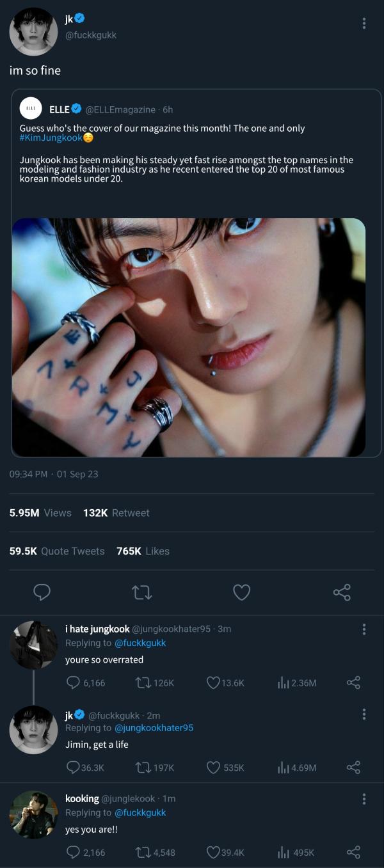Open more options on kooking's reply
This screenshot has width=384, height=868.
coord(364,799)
